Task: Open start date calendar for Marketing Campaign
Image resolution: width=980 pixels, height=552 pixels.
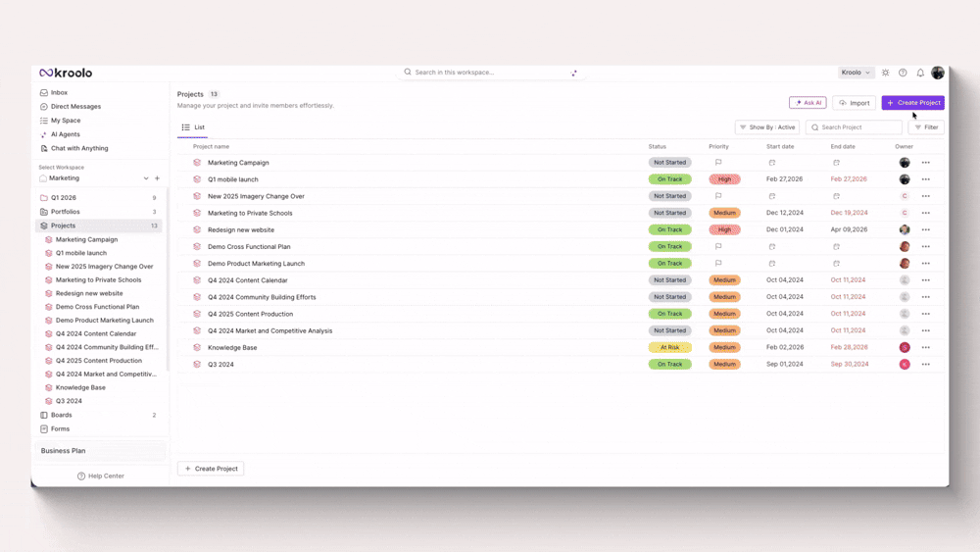Action: point(772,163)
